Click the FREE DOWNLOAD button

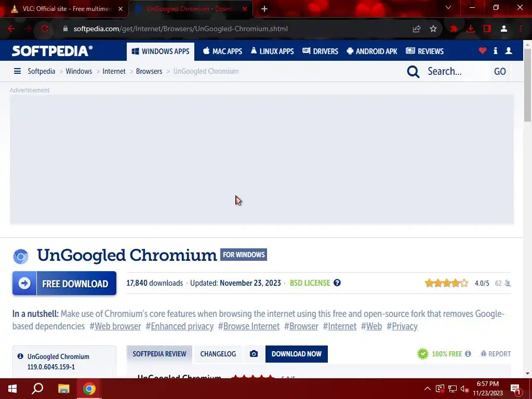pos(64,283)
